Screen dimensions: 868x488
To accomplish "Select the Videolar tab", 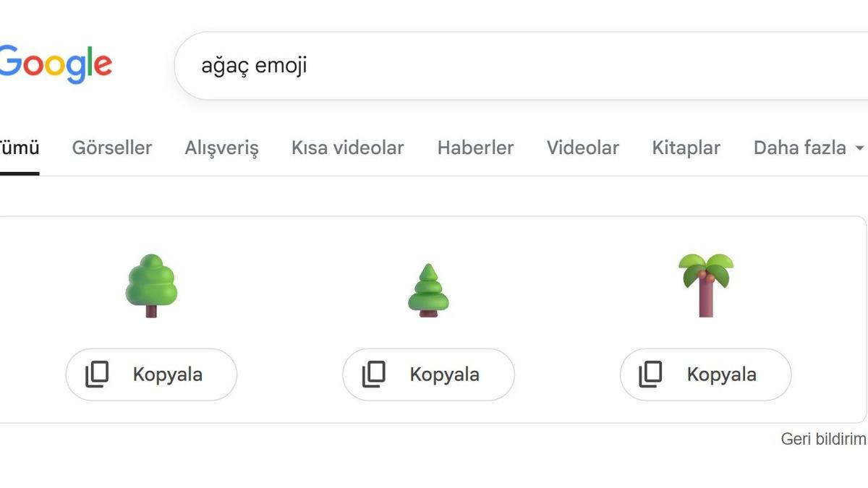I will coord(582,147).
